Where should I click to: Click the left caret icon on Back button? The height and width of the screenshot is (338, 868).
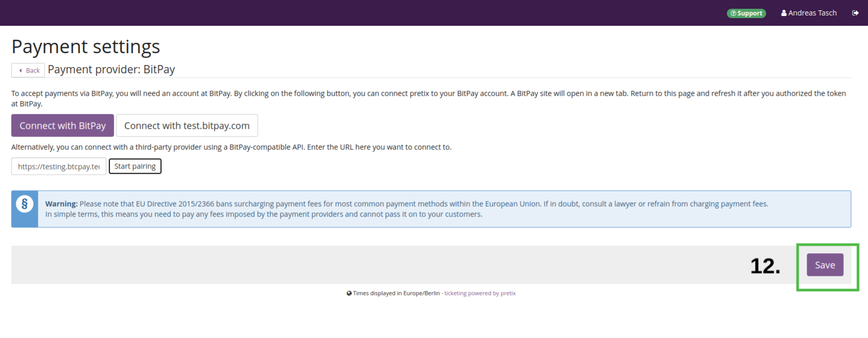click(x=21, y=70)
